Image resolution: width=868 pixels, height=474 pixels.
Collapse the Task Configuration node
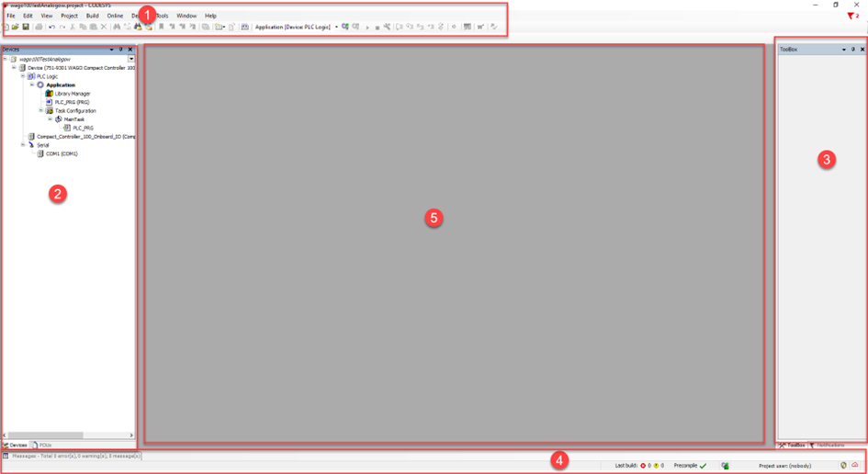(x=41, y=111)
